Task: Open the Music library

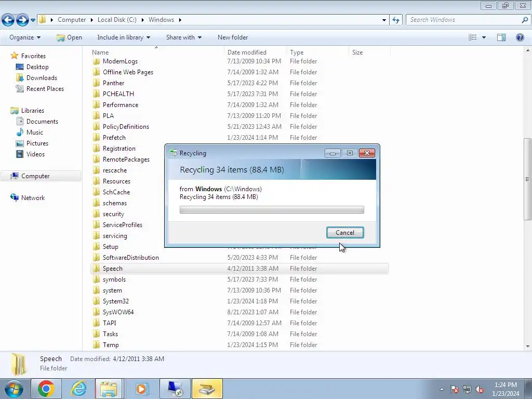Action: (35, 132)
